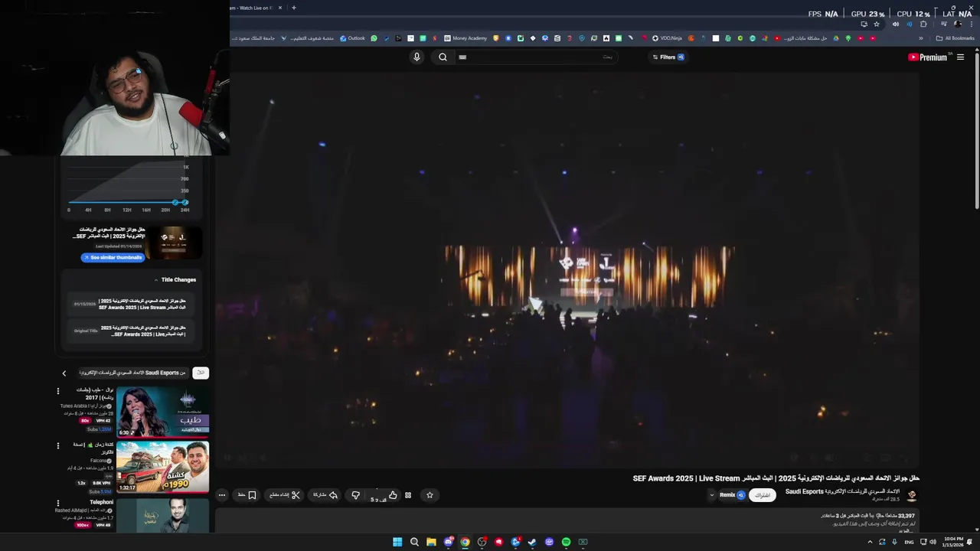The width and height of the screenshot is (980, 551).
Task: Click the small grid icon beside star
Action: pyautogui.click(x=408, y=495)
